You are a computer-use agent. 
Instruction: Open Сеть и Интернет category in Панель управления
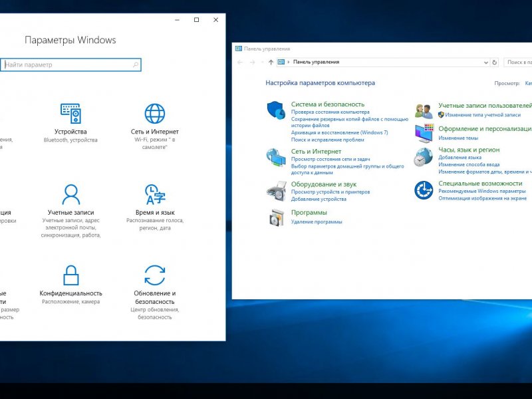[316, 152]
